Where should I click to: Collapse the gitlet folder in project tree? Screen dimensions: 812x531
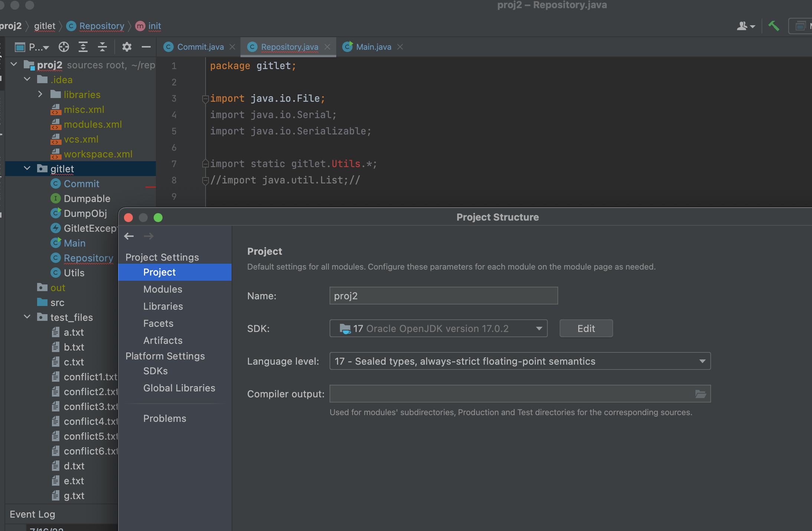coord(27,169)
